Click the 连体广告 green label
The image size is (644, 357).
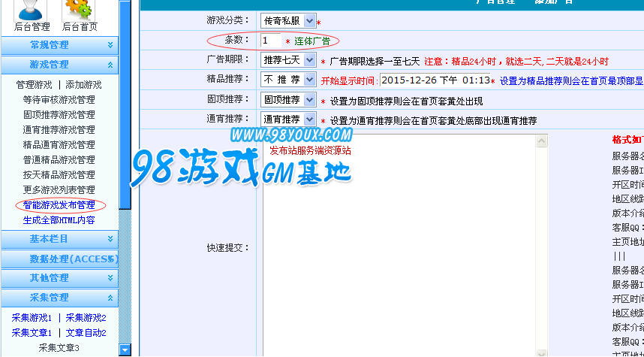(312, 41)
